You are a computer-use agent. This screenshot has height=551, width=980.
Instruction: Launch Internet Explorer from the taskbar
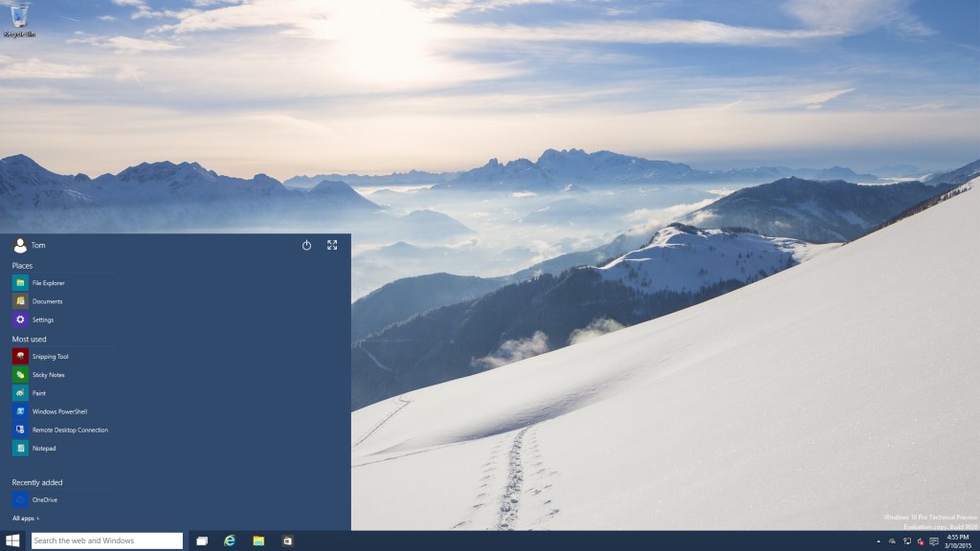[x=230, y=541]
